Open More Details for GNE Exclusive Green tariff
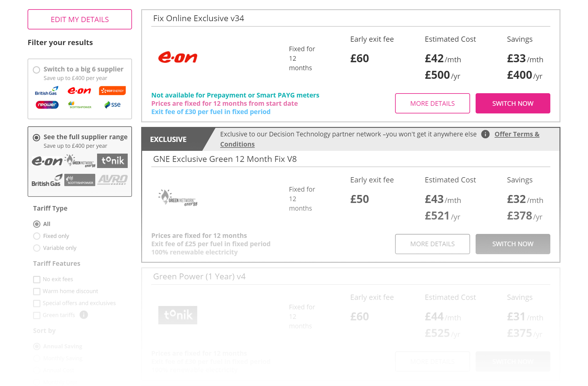This screenshot has height=386, width=588. [432, 244]
